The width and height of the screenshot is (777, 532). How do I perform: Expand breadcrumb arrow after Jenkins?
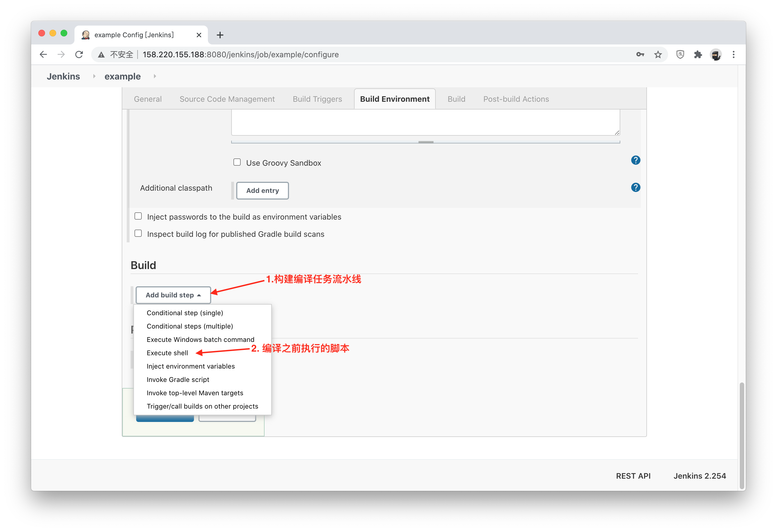94,76
